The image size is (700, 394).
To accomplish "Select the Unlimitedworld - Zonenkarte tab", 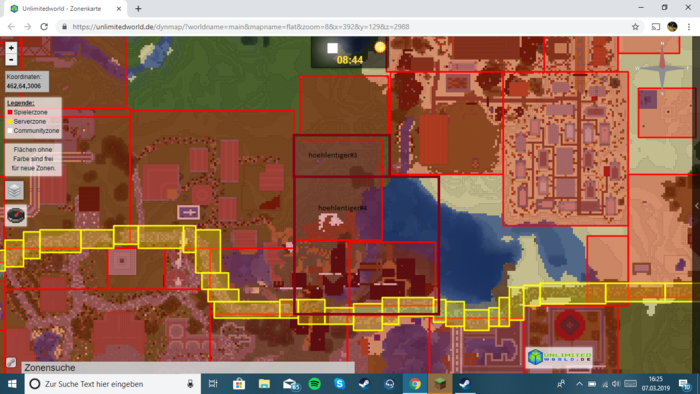I will tap(66, 8).
